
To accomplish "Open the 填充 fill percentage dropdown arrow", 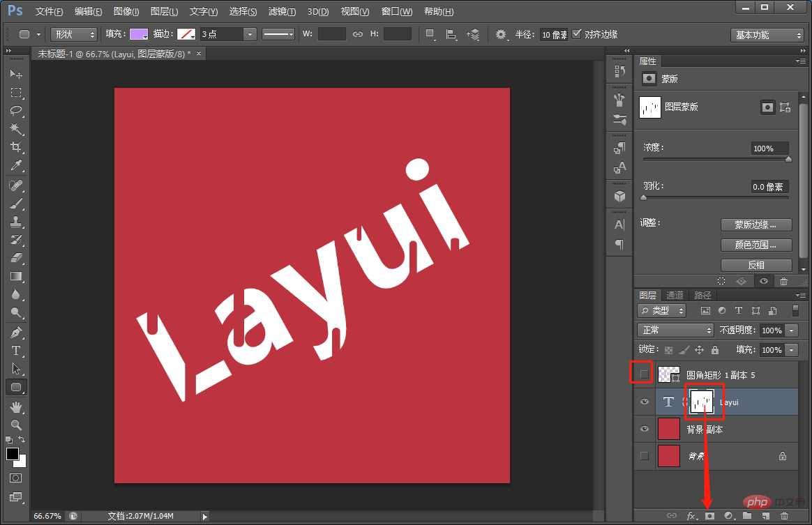I will point(791,350).
